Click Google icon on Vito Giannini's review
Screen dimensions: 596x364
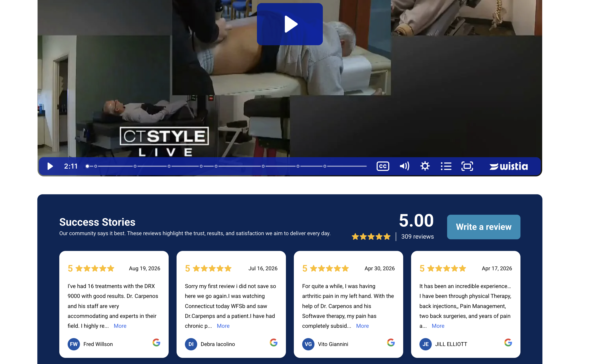pos(391,342)
